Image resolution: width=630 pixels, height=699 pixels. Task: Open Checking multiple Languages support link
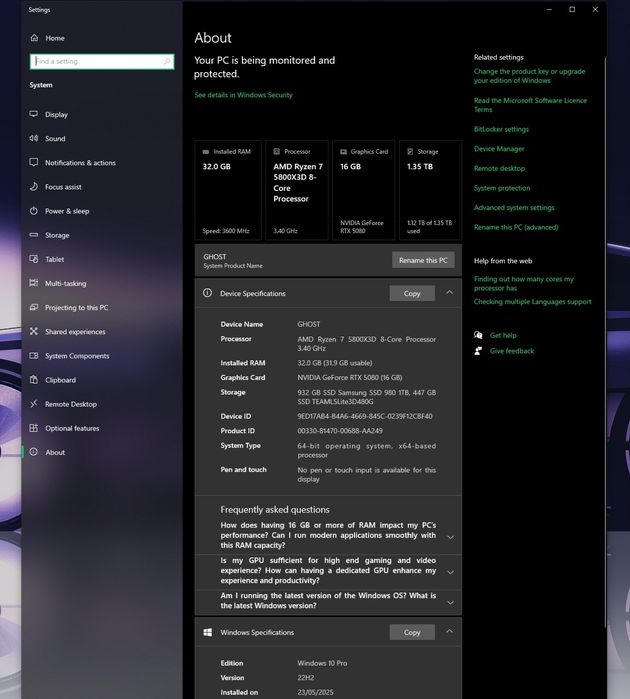(x=532, y=301)
